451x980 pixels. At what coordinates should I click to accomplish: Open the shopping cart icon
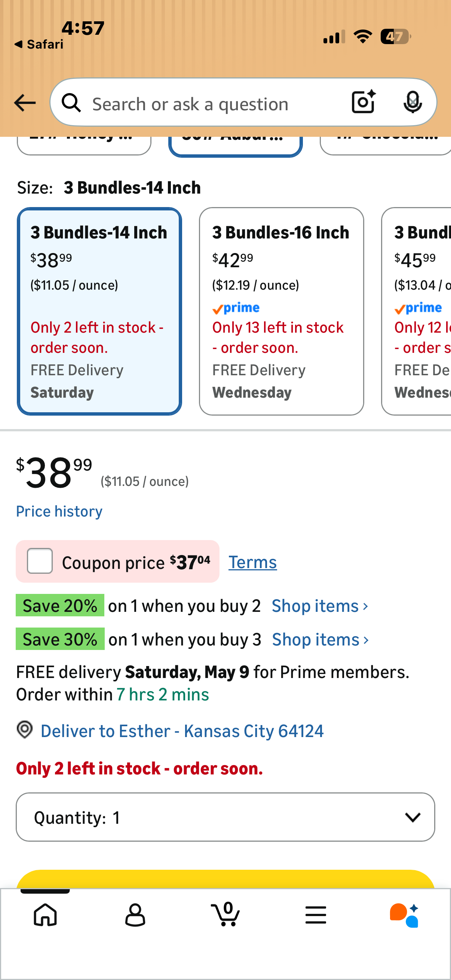[225, 914]
